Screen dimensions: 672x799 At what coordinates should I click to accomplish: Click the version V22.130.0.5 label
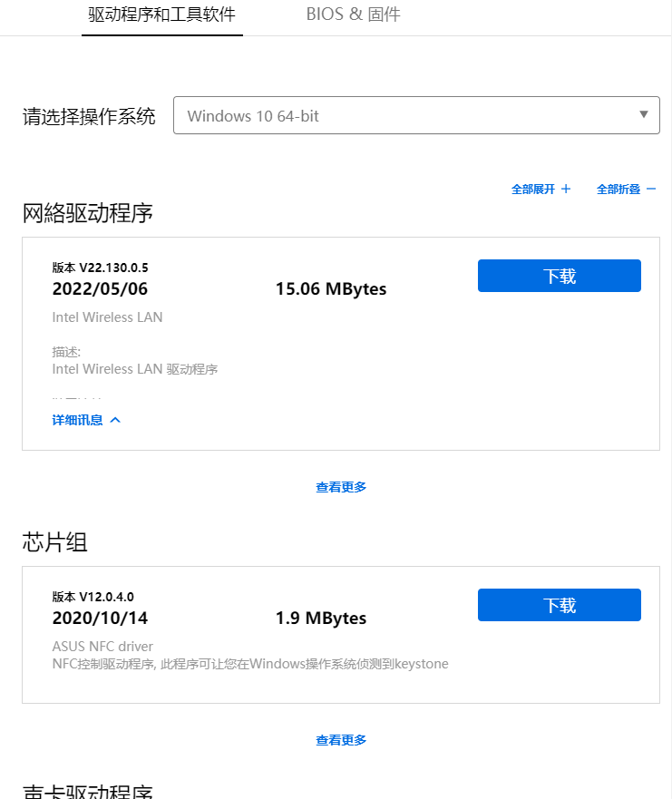click(x=100, y=268)
